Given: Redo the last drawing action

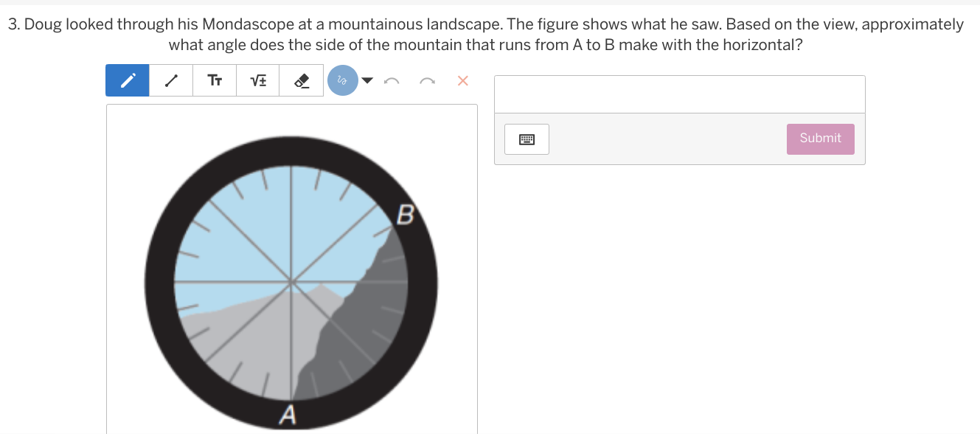Looking at the screenshot, I should (x=427, y=81).
